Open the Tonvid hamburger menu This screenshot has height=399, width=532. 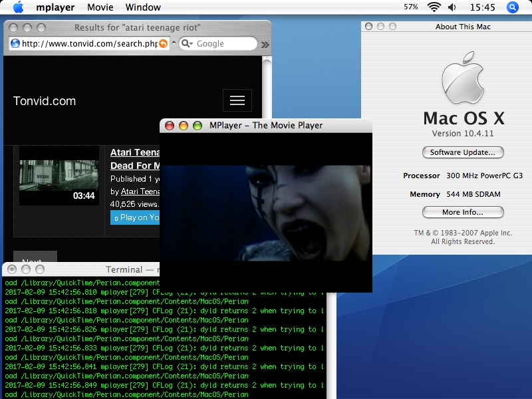tap(237, 100)
